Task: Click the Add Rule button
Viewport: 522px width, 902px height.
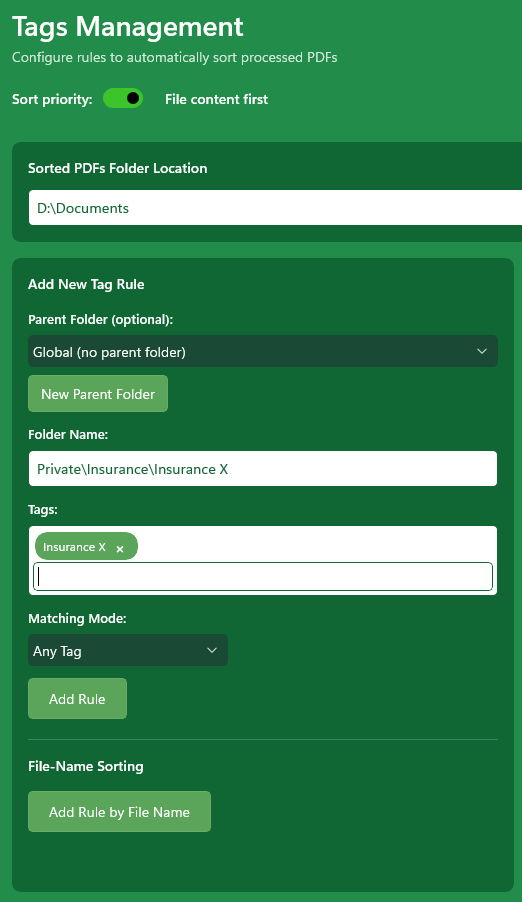Action: [x=77, y=698]
